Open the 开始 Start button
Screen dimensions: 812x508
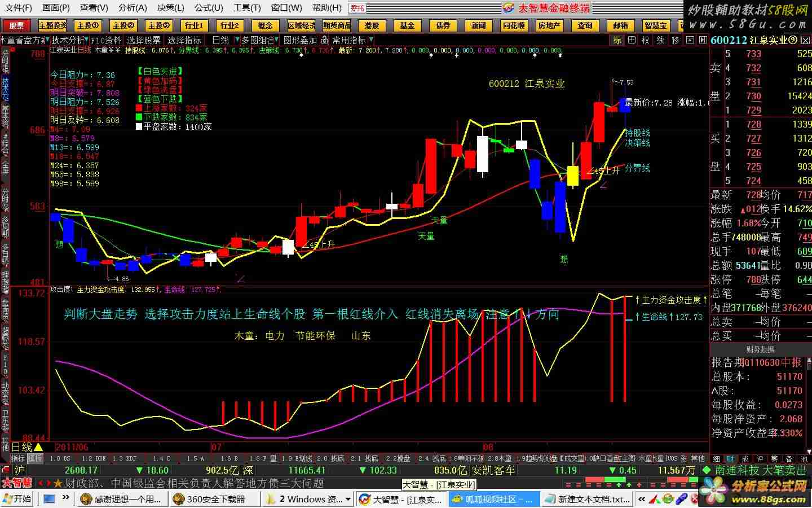coord(17,499)
